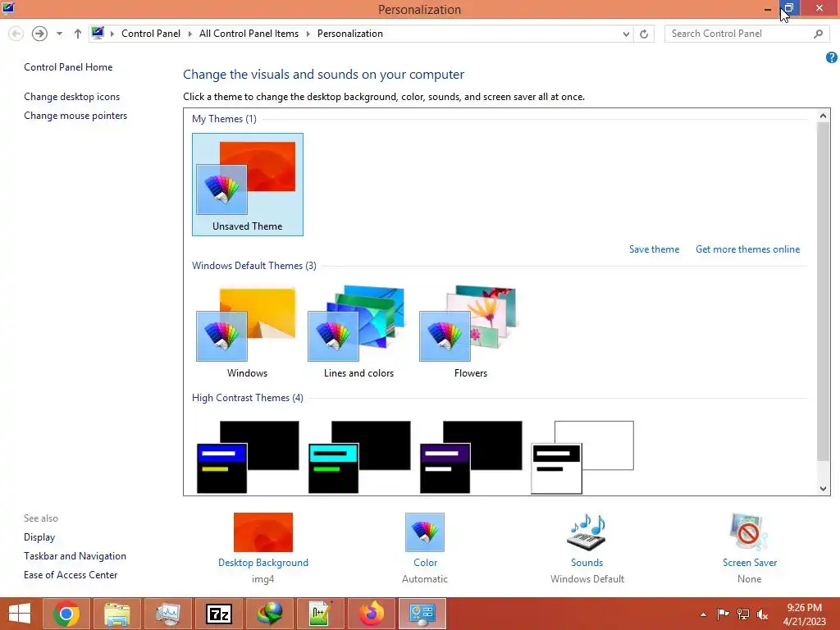Open Internet Download Manager taskbar icon
840x630 pixels.
(269, 614)
